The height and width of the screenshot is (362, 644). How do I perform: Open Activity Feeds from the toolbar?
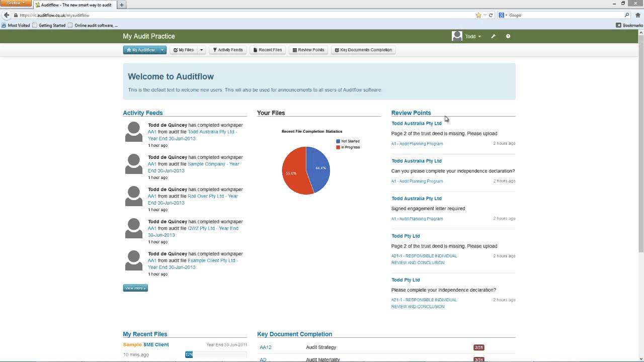click(227, 50)
